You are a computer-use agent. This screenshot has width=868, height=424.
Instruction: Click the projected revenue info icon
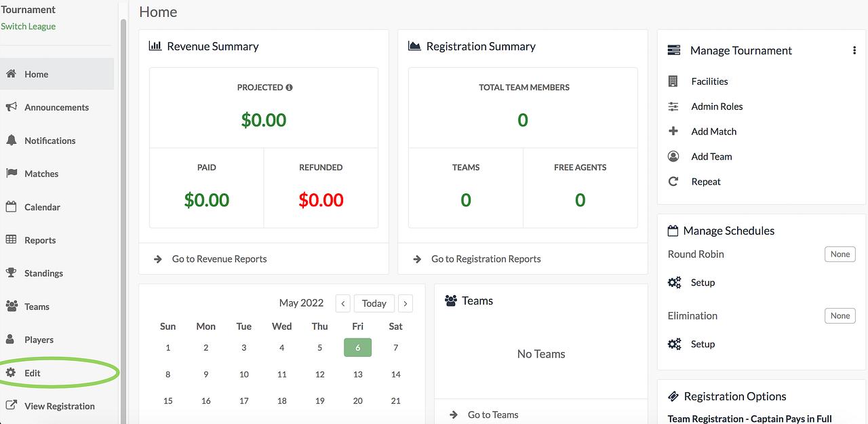290,88
